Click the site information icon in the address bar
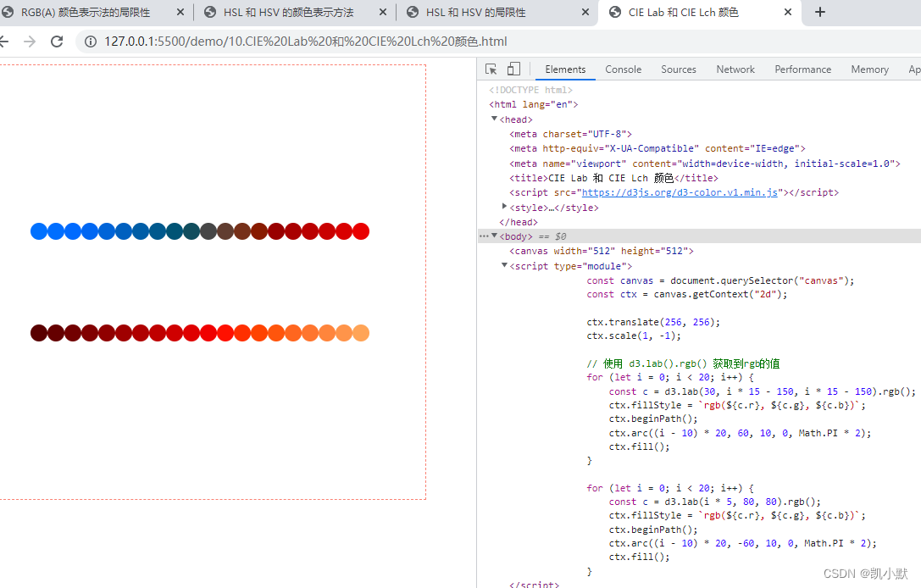This screenshot has height=588, width=921. (91, 42)
